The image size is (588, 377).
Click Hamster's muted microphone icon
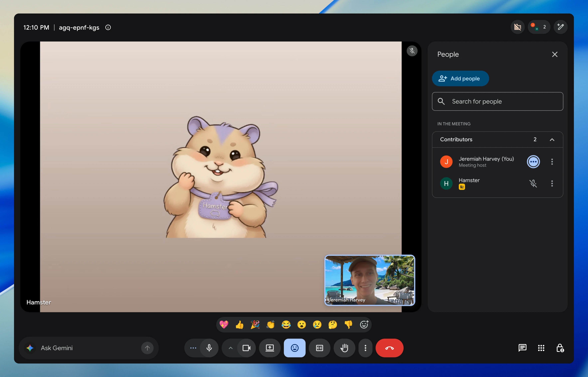(533, 183)
